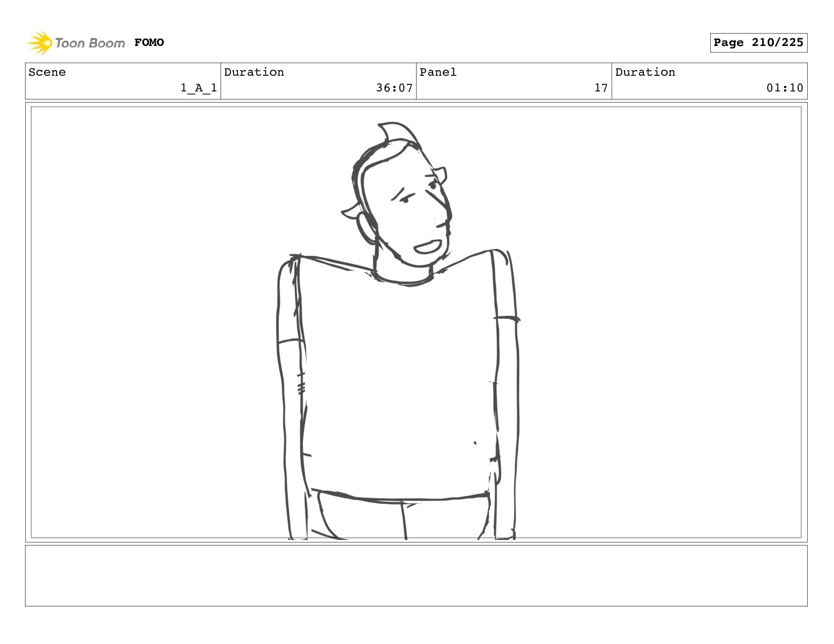Image resolution: width=834 pixels, height=644 pixels.
Task: Click the Page 210/225 indicator box
Action: pyautogui.click(x=758, y=42)
